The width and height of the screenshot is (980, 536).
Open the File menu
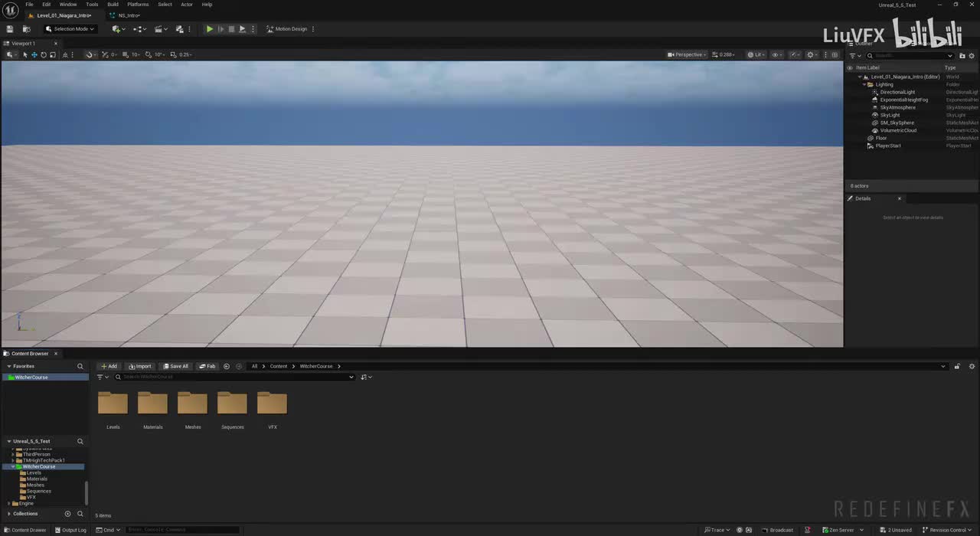pyautogui.click(x=29, y=4)
